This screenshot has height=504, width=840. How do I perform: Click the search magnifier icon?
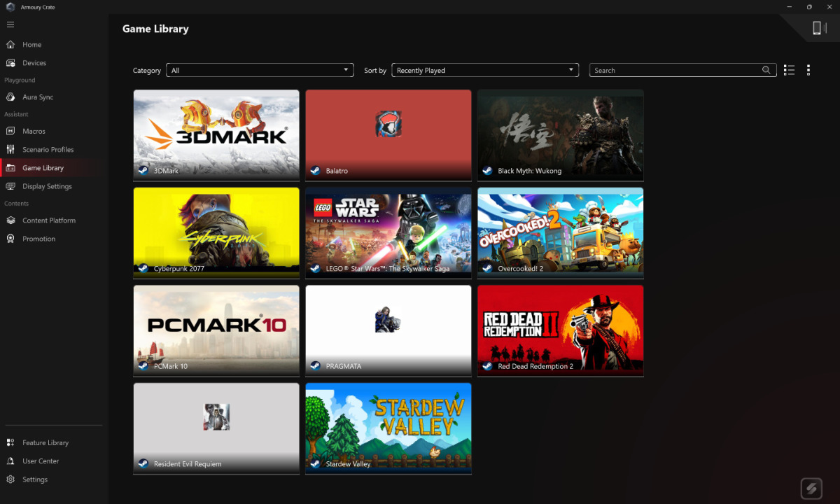pos(766,70)
